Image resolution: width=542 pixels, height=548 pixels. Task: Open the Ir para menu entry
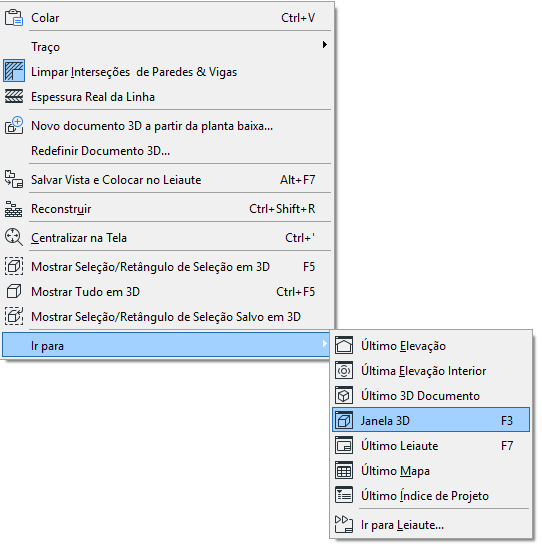tap(166, 345)
